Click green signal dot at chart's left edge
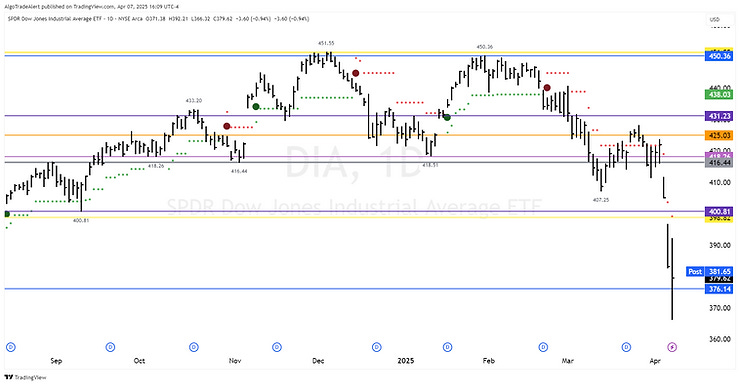The width and height of the screenshot is (740, 385). coord(7,214)
